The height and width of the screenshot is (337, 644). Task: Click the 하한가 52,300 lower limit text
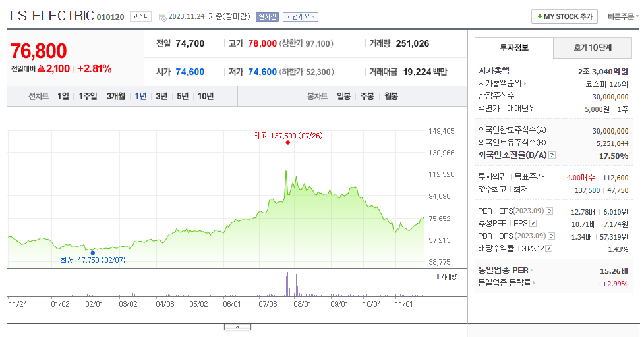[x=307, y=72]
